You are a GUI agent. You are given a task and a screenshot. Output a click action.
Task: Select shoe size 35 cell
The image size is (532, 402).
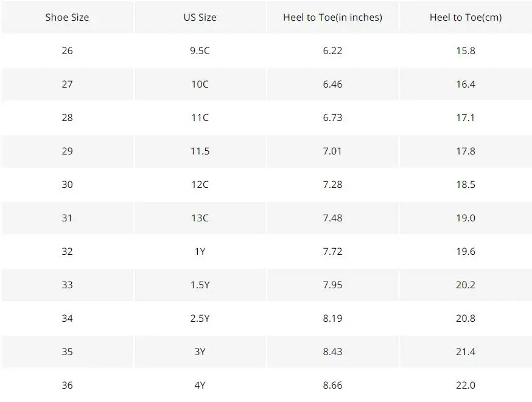(x=67, y=352)
